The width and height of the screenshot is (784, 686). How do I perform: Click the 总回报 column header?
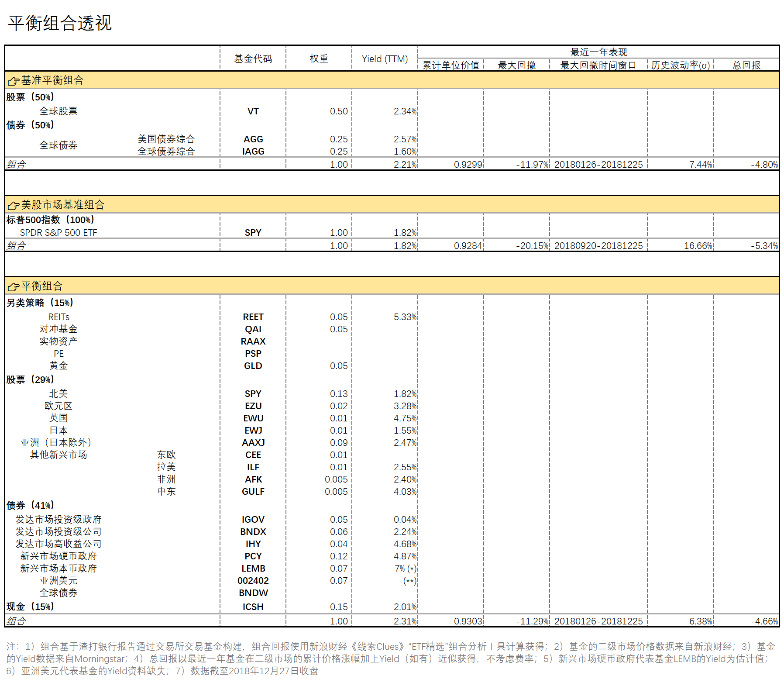click(746, 65)
